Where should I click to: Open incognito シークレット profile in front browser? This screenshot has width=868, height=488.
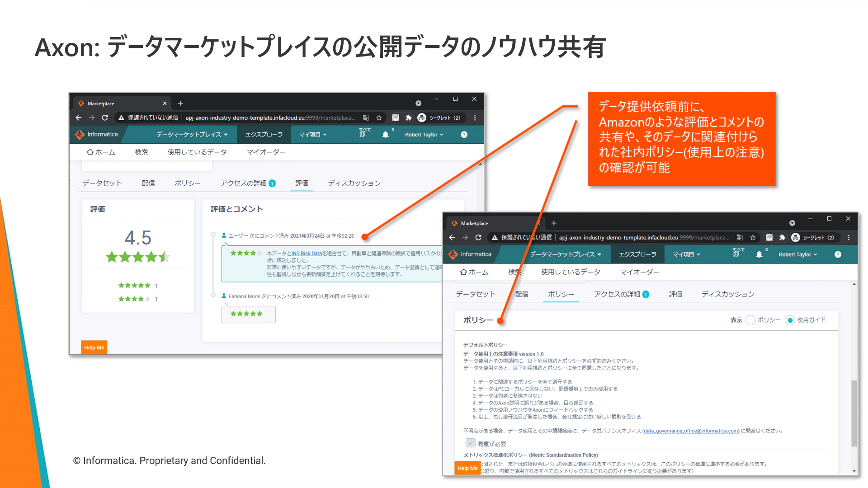pos(813,237)
